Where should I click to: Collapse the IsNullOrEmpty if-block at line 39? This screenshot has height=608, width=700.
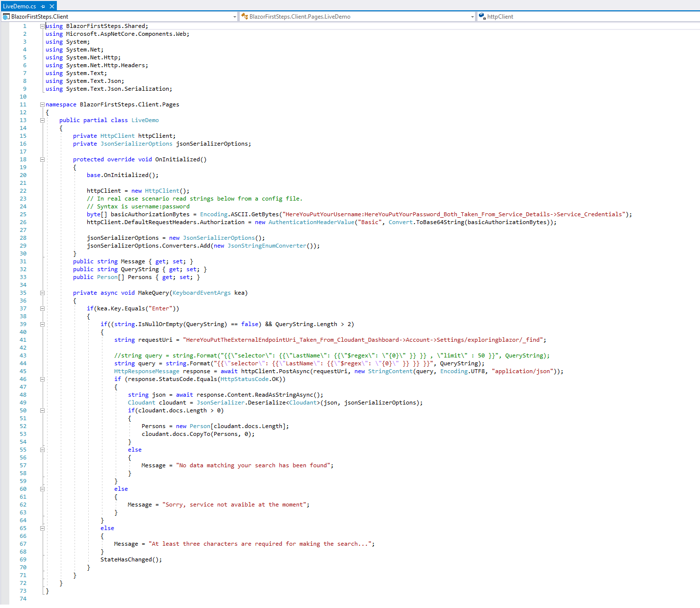[42, 324]
